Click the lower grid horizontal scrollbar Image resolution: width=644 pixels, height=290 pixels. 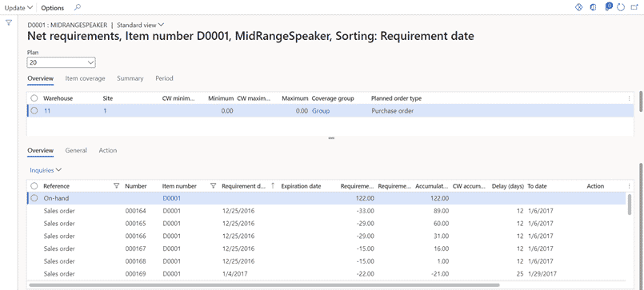(264, 284)
